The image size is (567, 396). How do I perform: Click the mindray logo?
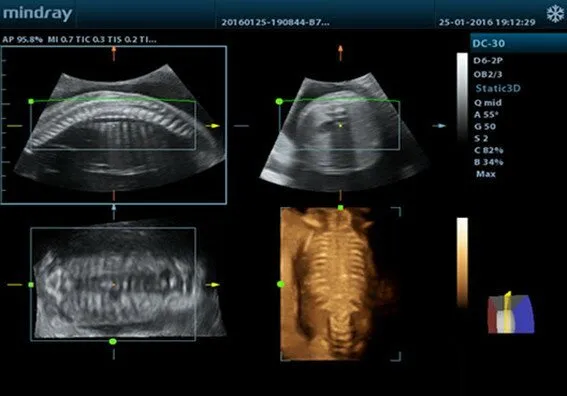(x=38, y=14)
